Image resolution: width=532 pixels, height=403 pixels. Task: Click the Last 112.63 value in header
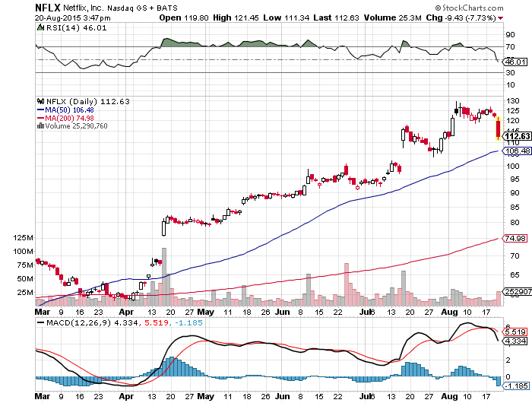point(336,17)
